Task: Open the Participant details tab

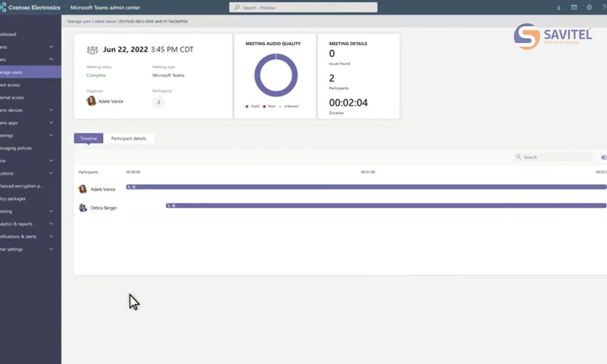Action: 129,138
